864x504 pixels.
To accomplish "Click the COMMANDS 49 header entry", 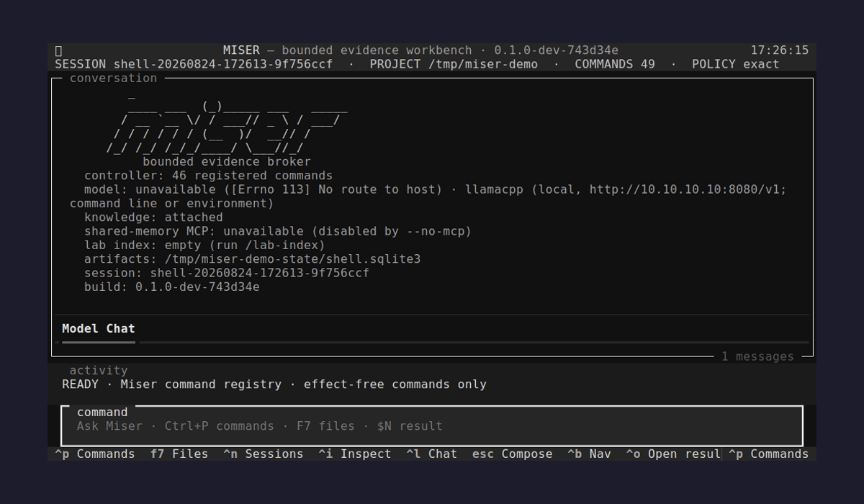I will [615, 64].
